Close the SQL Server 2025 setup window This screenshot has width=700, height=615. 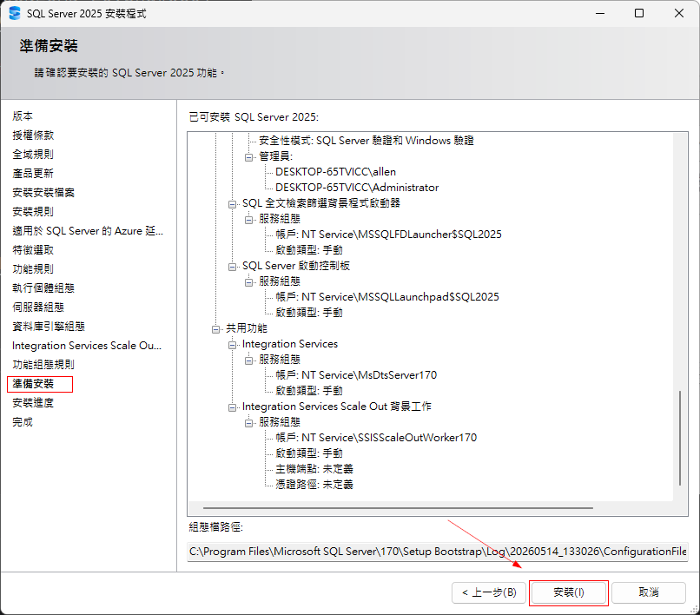[678, 13]
